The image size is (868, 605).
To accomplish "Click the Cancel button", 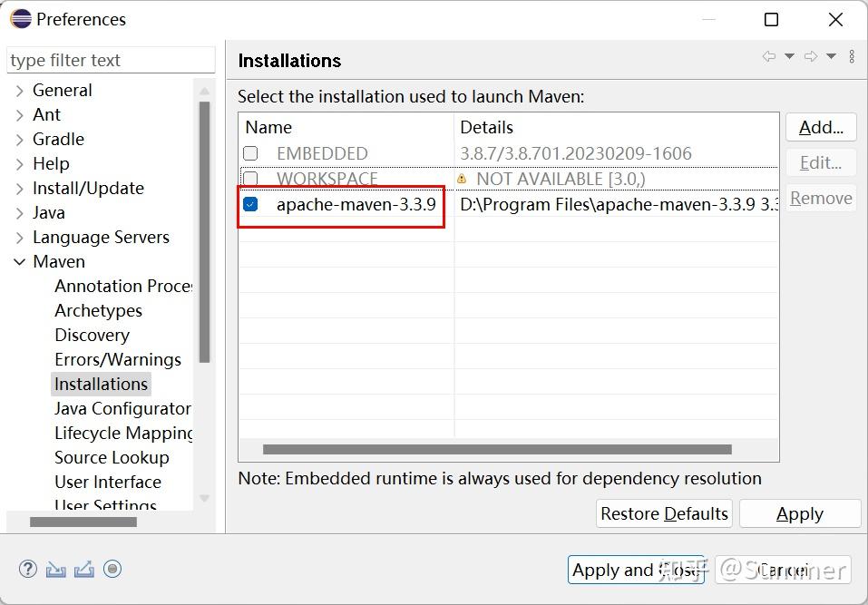I will [x=783, y=570].
